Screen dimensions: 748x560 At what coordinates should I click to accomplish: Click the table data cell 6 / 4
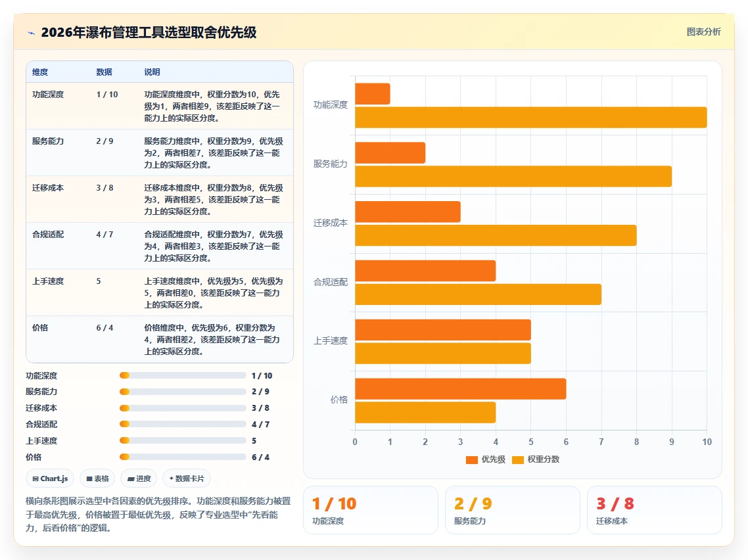[105, 328]
